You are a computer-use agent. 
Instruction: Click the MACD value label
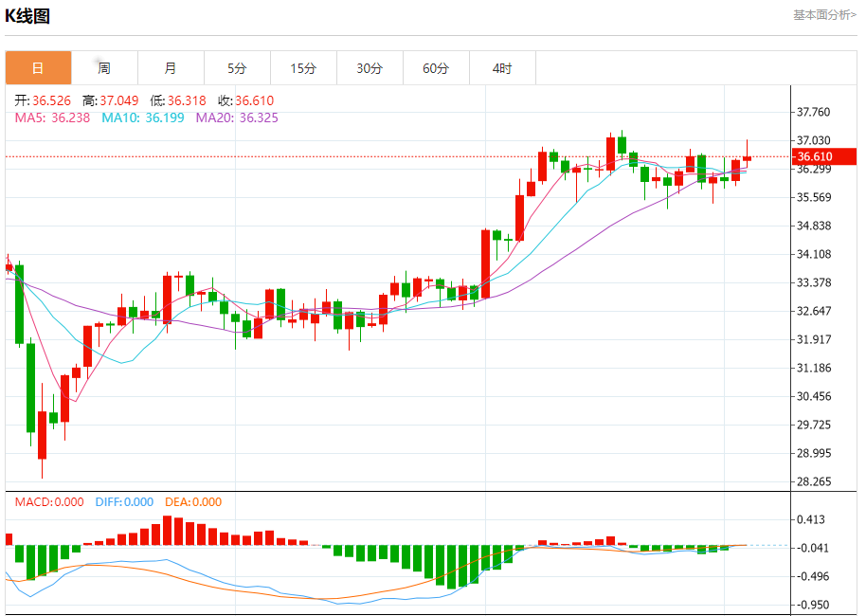click(x=49, y=502)
